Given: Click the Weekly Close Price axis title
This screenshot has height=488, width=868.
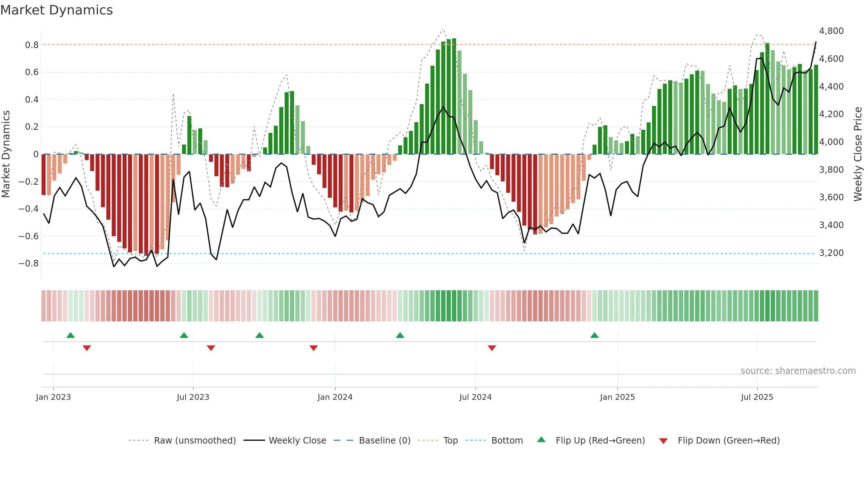Looking at the screenshot, I should tap(858, 154).
